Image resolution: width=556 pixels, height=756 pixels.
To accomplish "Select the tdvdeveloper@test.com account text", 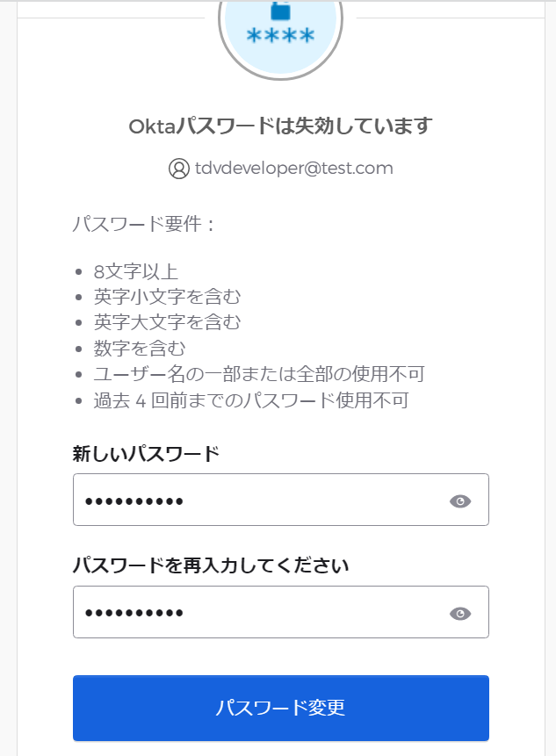I will click(293, 169).
